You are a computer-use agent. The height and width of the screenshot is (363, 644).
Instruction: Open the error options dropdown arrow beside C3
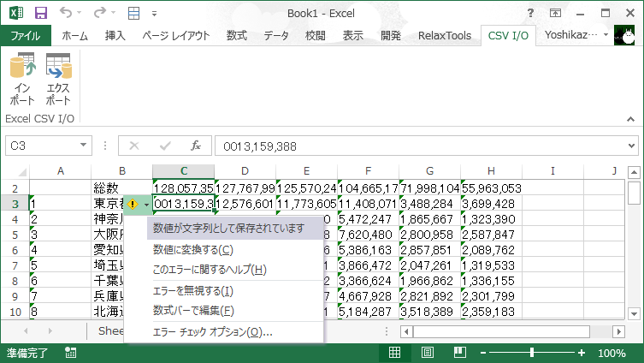pos(146,205)
